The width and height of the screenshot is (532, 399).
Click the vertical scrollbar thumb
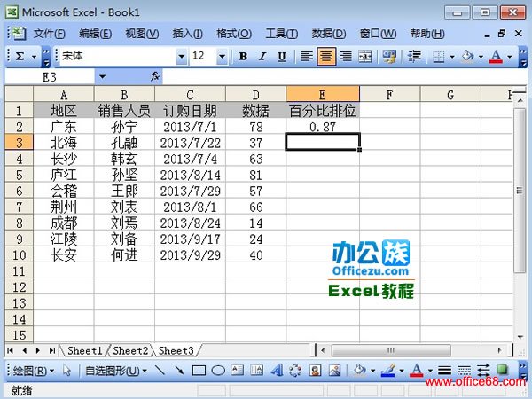[520, 190]
